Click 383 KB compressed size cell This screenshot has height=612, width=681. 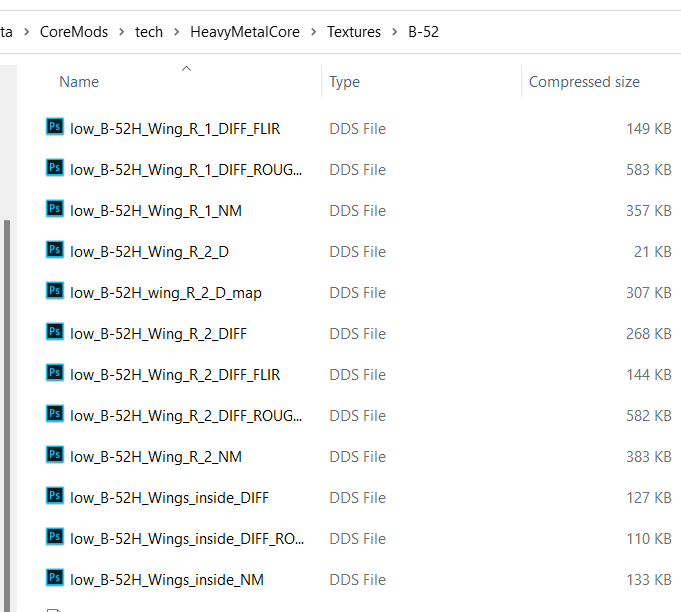(x=649, y=457)
